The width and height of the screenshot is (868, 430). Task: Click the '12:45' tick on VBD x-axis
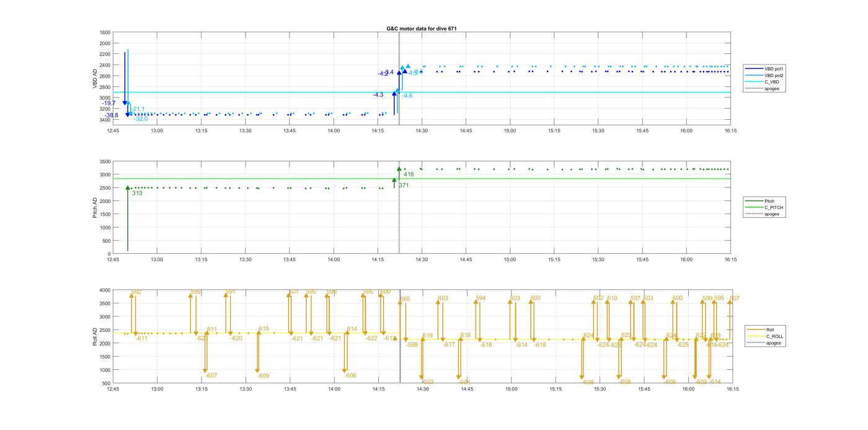click(113, 131)
